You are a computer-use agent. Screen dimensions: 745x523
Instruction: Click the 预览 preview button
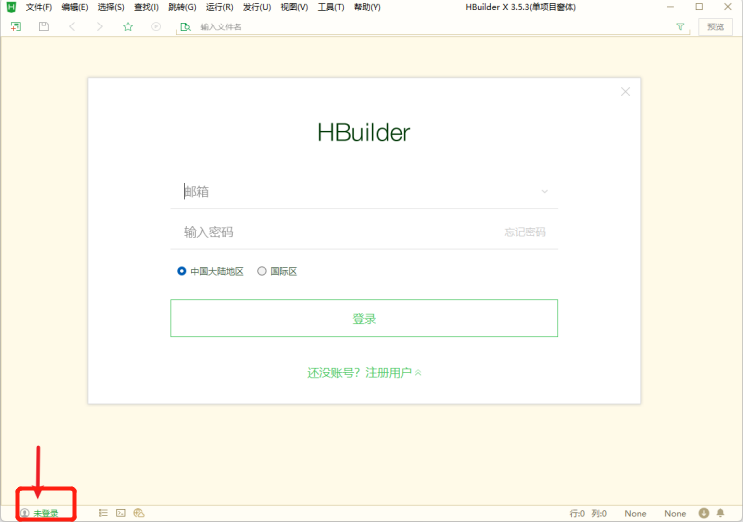point(716,27)
